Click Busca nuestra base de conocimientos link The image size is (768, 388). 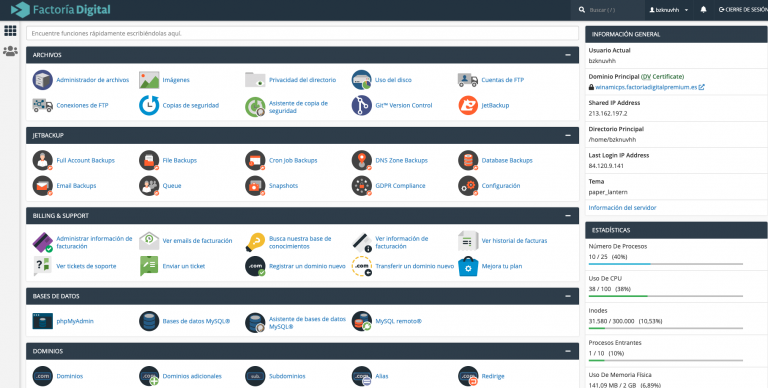300,242
